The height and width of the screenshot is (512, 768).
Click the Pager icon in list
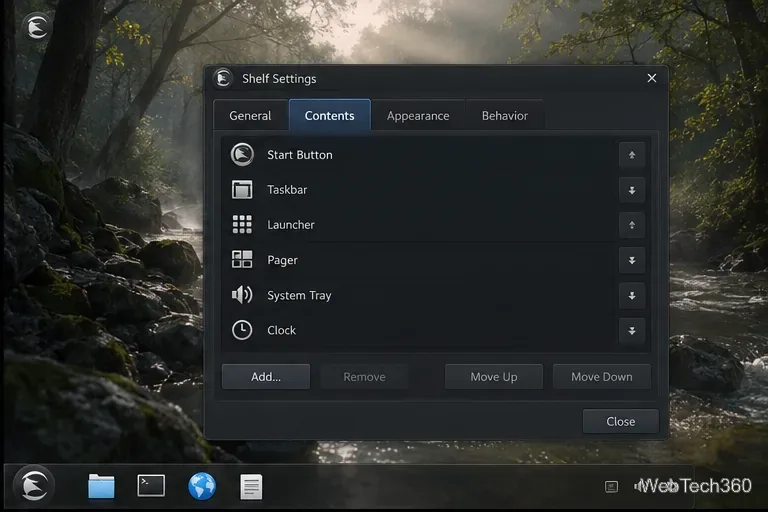click(x=242, y=259)
